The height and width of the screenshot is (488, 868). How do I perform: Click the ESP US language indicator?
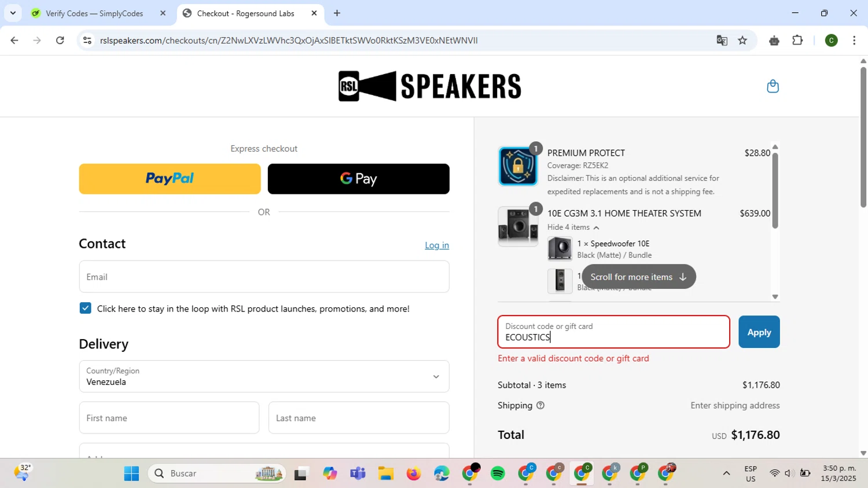pos(751,474)
